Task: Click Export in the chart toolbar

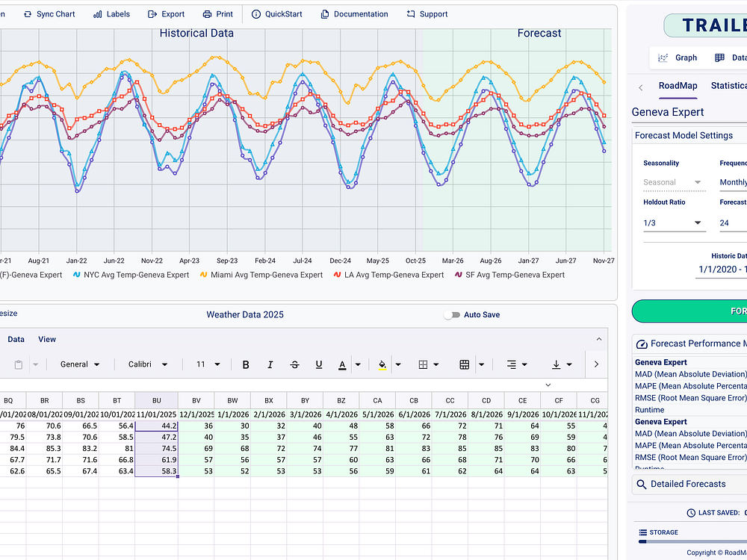Action: tap(166, 14)
